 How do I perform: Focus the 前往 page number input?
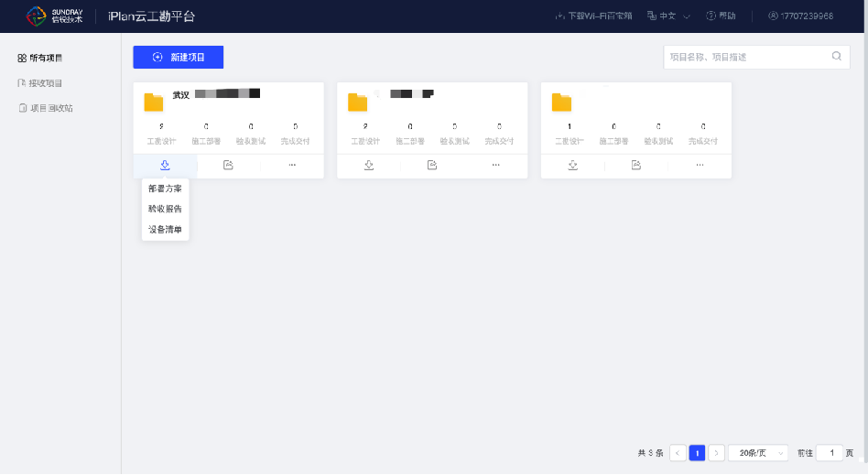tap(830, 453)
